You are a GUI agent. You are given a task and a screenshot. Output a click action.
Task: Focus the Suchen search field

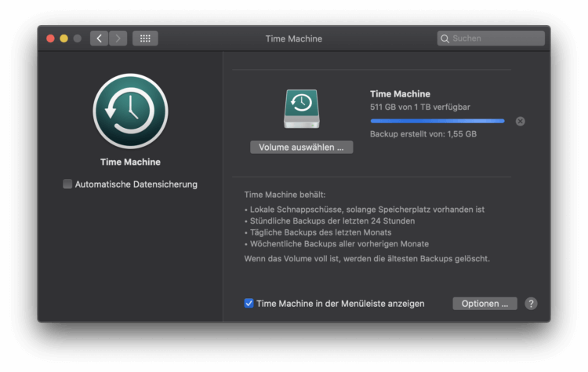coord(495,38)
